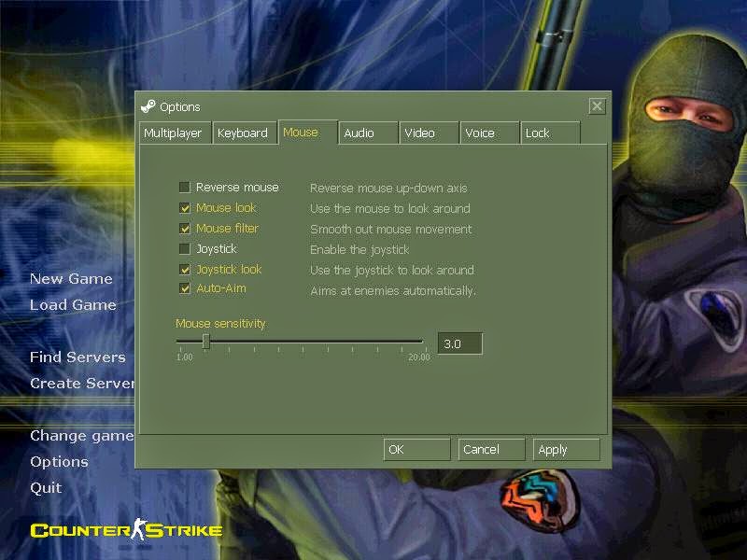Turn on the Joystick option
This screenshot has height=560, width=747.
(x=184, y=248)
